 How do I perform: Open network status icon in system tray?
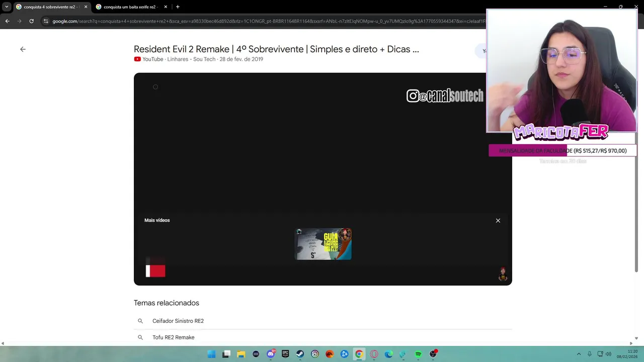click(x=600, y=354)
